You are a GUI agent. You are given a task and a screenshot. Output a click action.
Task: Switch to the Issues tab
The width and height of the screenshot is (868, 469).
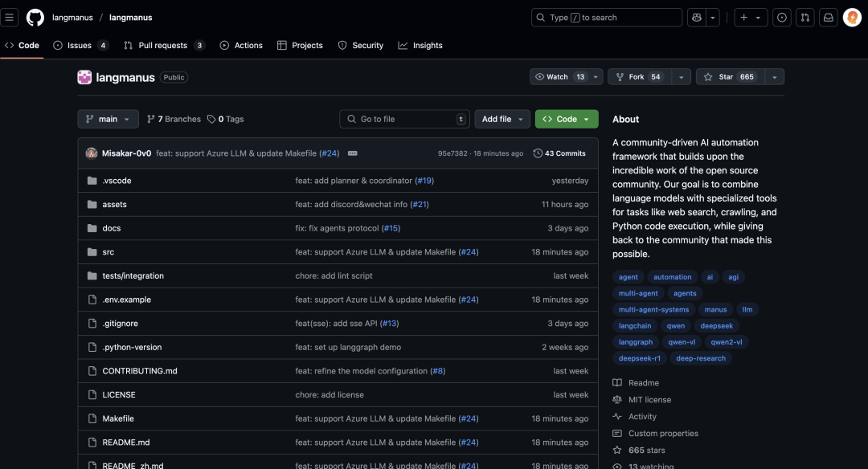(x=80, y=46)
